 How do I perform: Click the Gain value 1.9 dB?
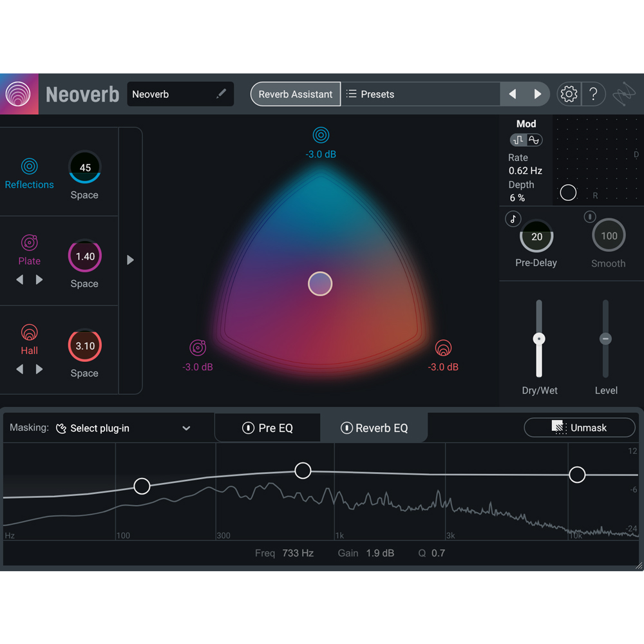(x=380, y=553)
